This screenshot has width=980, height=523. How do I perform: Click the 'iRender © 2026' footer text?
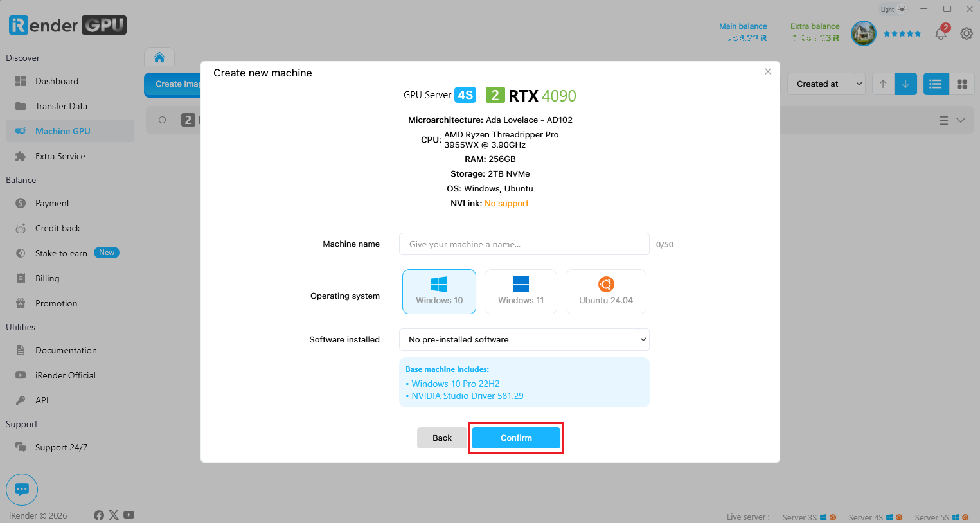pyautogui.click(x=38, y=516)
